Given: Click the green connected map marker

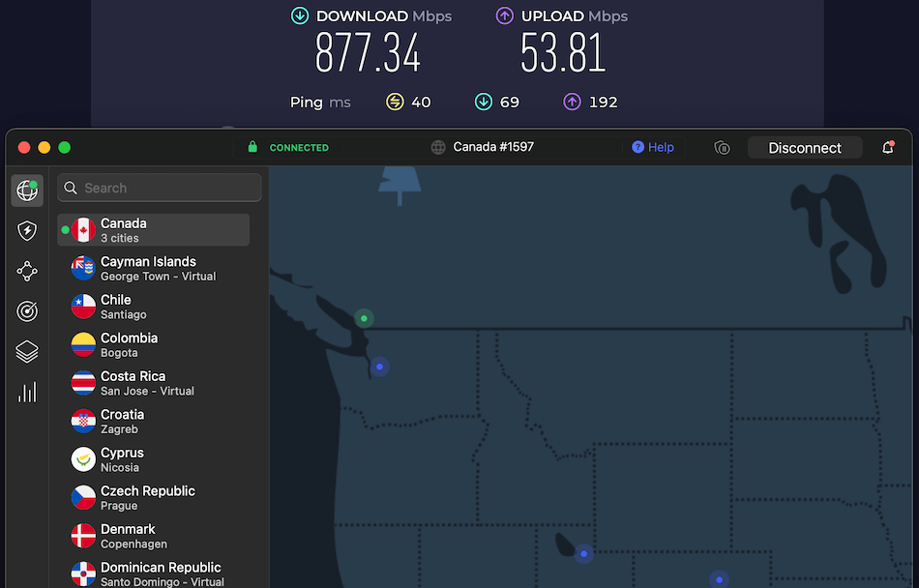Looking at the screenshot, I should [x=364, y=318].
